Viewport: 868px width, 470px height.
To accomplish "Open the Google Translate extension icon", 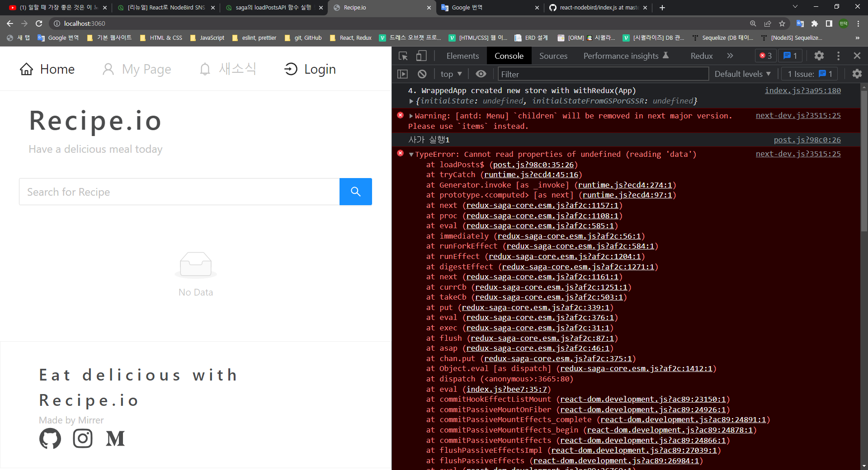I will tap(800, 23).
